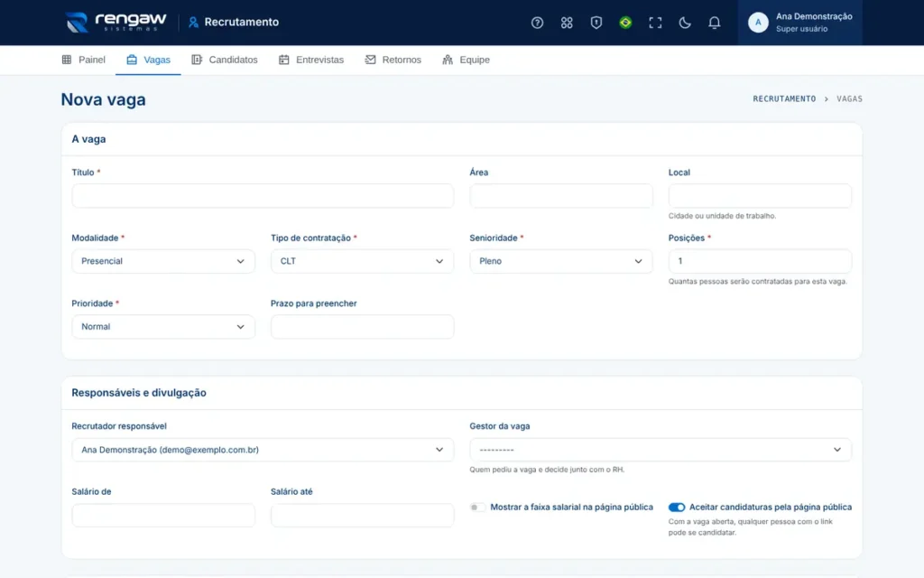Open the help question mark icon
The height and width of the screenshot is (578, 924).
(537, 23)
